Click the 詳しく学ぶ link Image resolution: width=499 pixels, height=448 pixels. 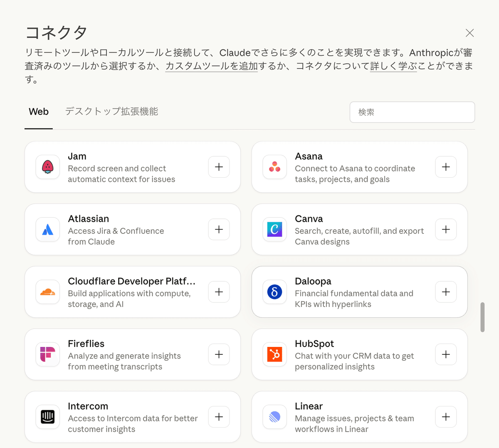393,66
